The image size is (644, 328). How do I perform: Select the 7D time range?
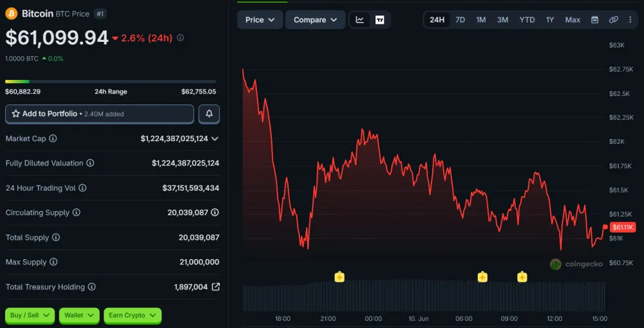coord(460,20)
